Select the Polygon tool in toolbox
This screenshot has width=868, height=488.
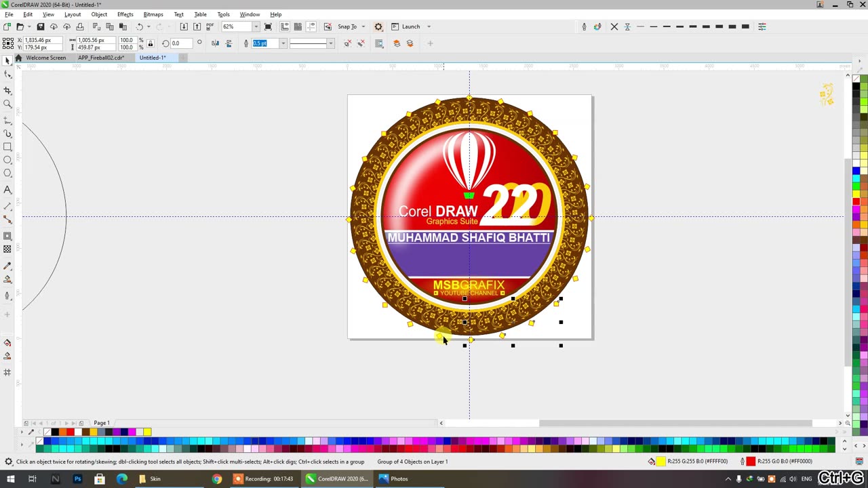(7, 174)
